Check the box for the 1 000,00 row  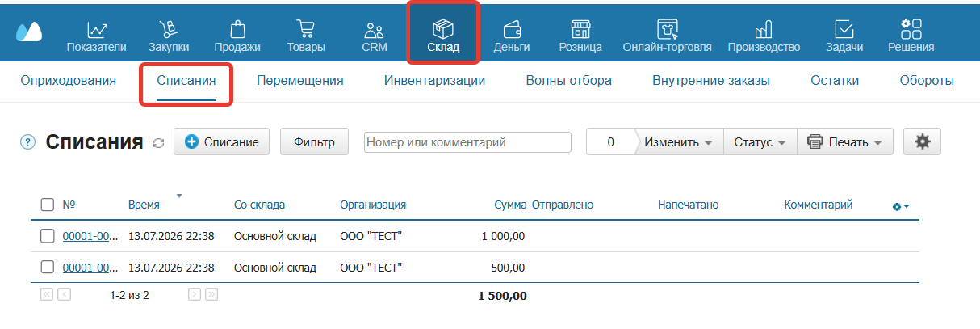tap(48, 237)
